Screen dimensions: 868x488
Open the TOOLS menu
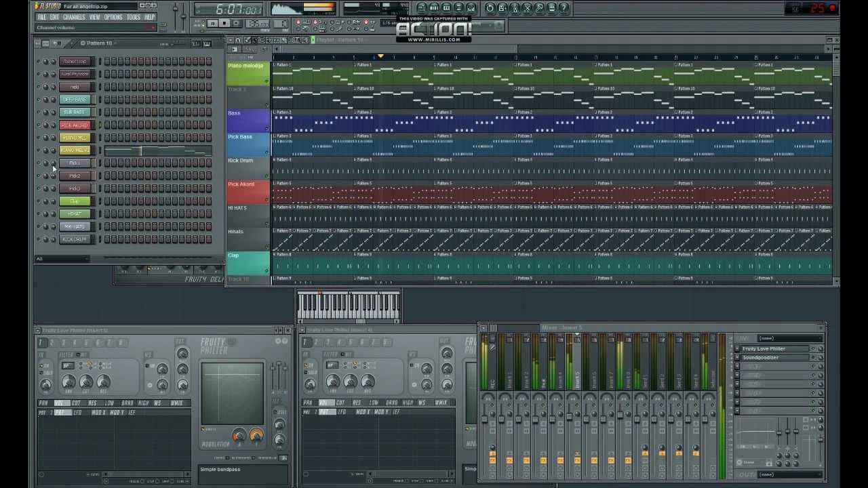[x=134, y=17]
